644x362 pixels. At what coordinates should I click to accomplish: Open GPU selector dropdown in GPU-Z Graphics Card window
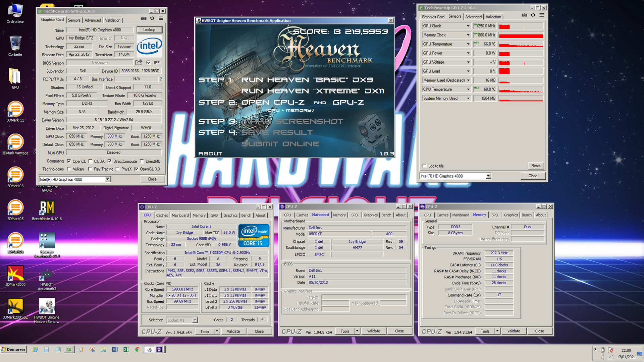pyautogui.click(x=108, y=179)
